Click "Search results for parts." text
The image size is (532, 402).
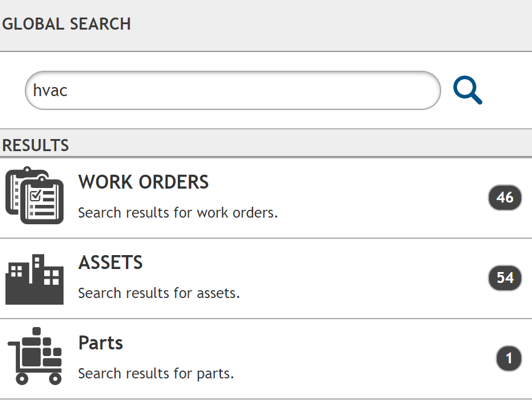pyautogui.click(x=156, y=374)
